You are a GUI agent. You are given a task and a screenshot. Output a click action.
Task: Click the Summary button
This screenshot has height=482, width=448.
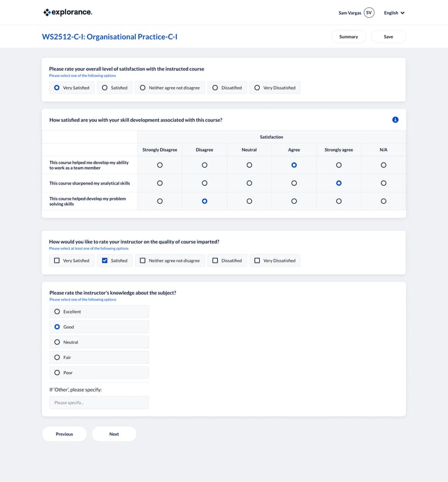pyautogui.click(x=348, y=37)
